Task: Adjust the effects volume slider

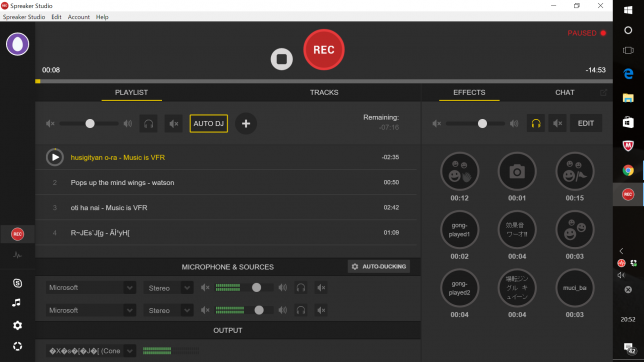Action: [482, 123]
